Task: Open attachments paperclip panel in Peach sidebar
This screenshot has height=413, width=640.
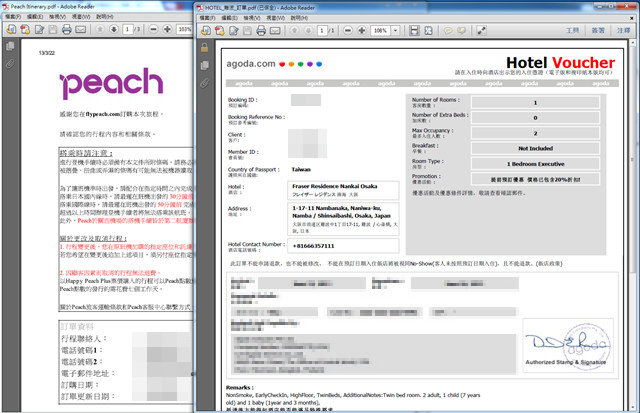Action: point(10,64)
